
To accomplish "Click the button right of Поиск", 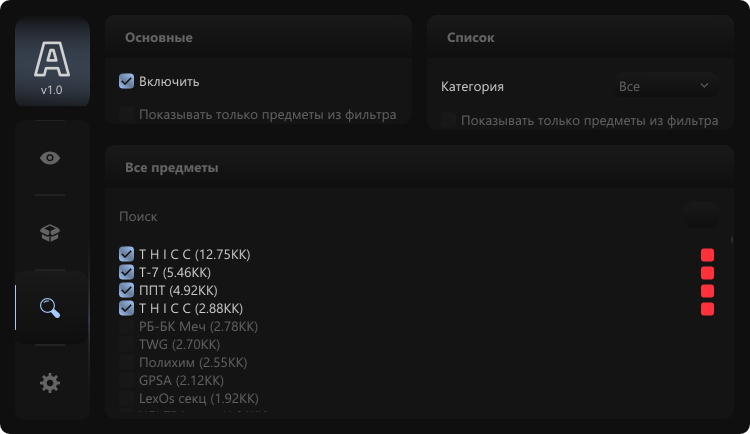I will (701, 215).
